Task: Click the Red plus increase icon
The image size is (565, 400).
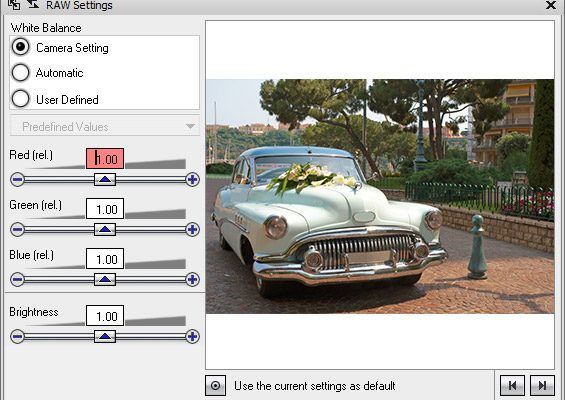Action: [192, 179]
